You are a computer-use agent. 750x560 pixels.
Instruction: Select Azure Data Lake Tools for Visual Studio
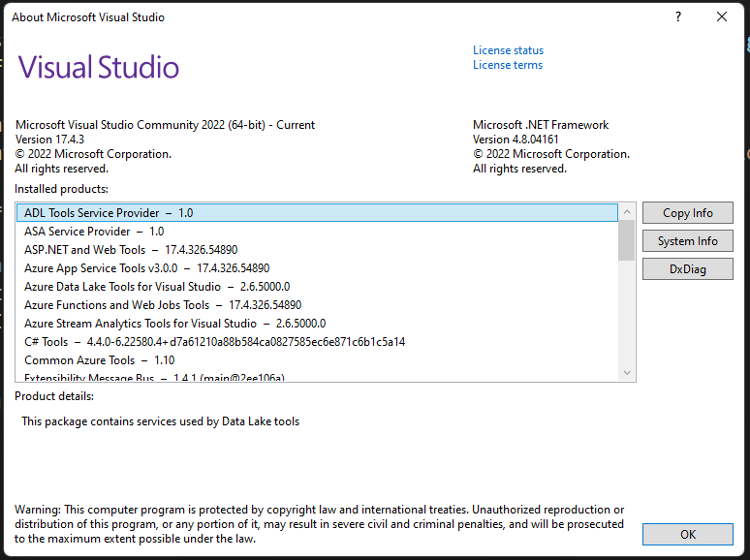[x=317, y=287]
